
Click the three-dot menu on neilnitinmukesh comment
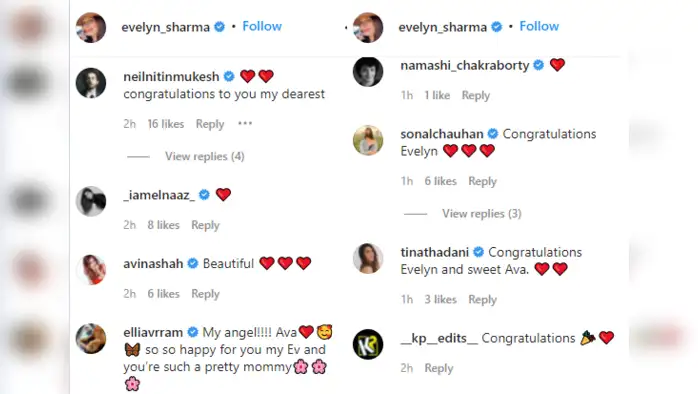coord(245,123)
